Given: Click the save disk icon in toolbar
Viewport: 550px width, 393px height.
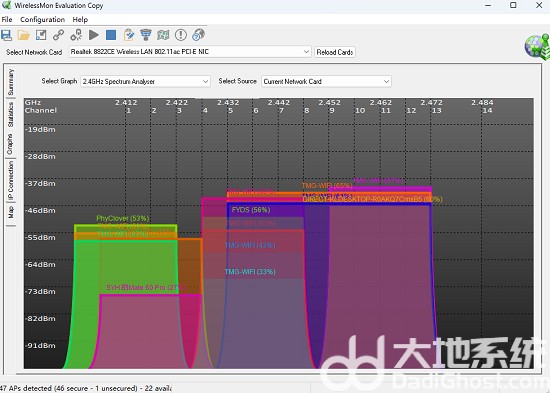Looking at the screenshot, I should coord(6,35).
